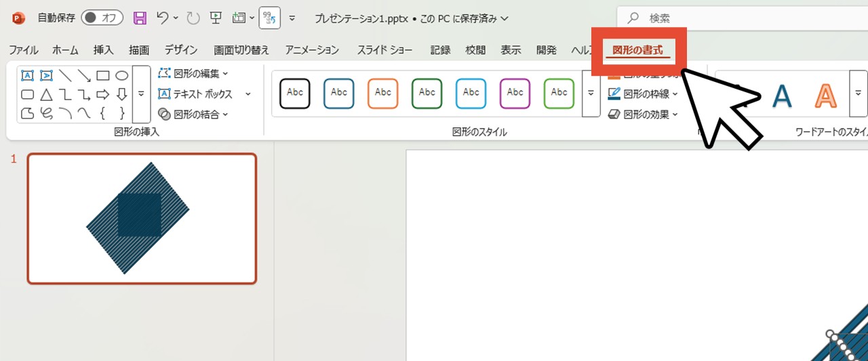Select the horizontal text box shape
This screenshot has width=868, height=361.
27,75
